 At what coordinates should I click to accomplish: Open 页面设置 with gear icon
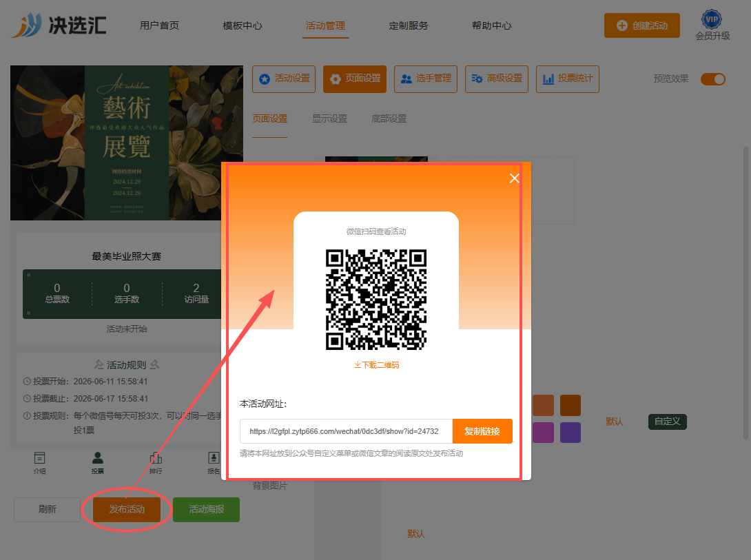[355, 79]
